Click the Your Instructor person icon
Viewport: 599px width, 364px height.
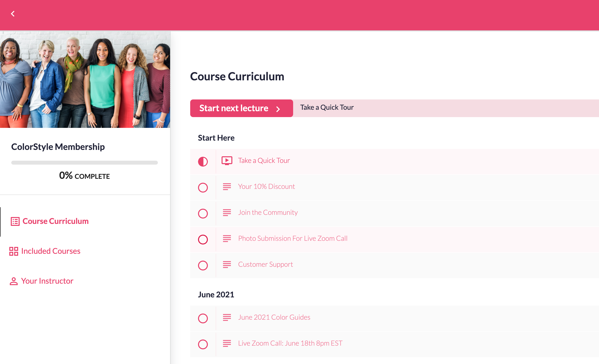tap(14, 281)
